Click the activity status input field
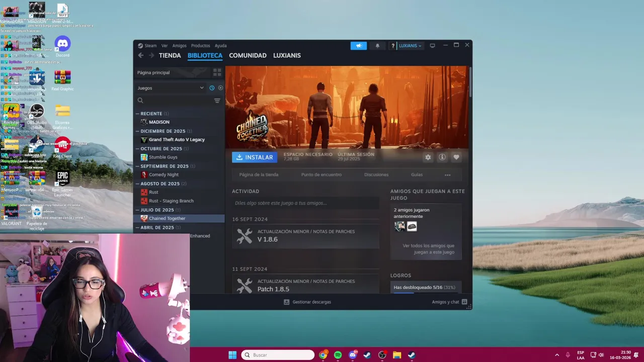 [x=306, y=203]
